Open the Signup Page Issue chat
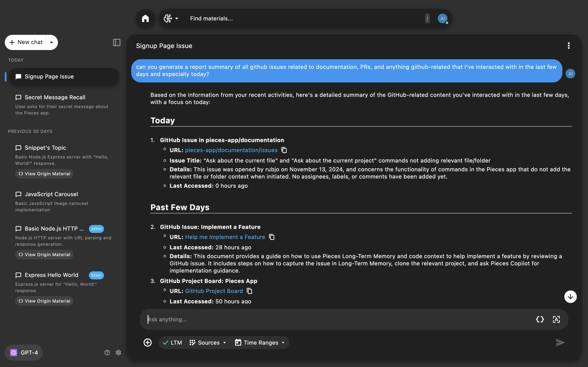The height and width of the screenshot is (367, 588). point(64,76)
